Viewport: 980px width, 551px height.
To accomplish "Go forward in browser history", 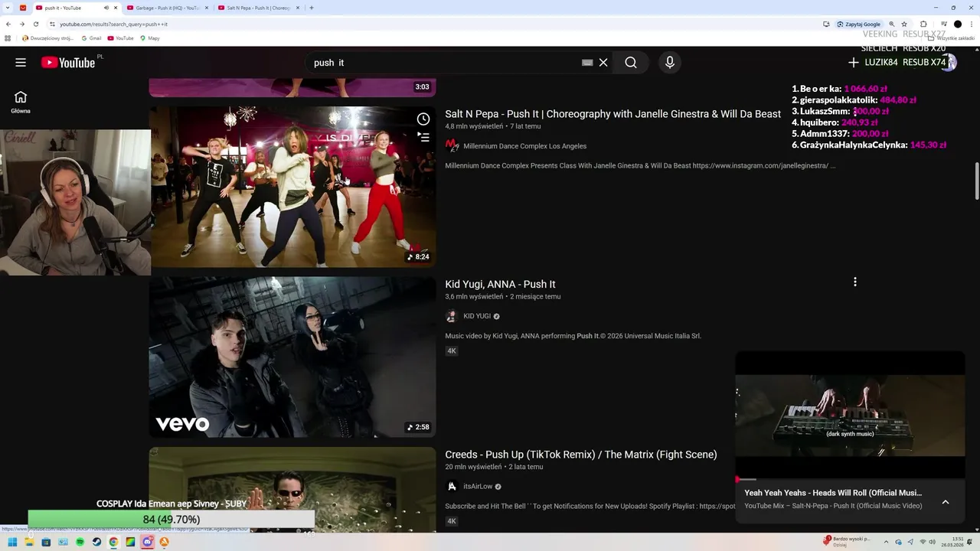I will tap(21, 24).
